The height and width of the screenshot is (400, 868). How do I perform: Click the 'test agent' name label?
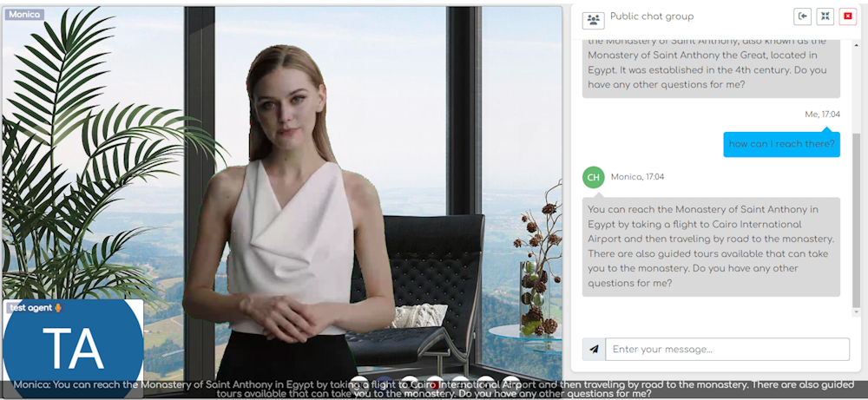click(x=31, y=308)
